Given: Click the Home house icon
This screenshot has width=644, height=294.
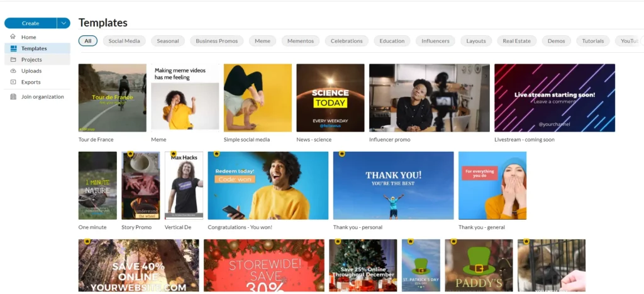Looking at the screenshot, I should [x=13, y=37].
